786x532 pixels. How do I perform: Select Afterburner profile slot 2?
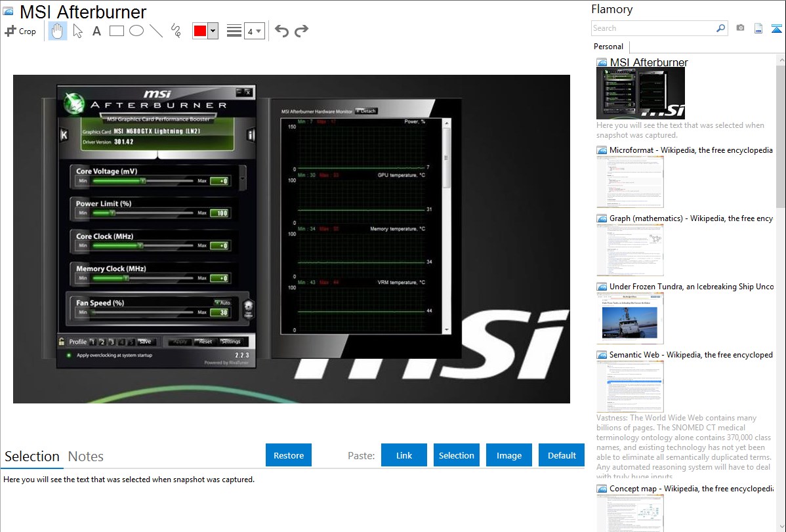pyautogui.click(x=102, y=342)
